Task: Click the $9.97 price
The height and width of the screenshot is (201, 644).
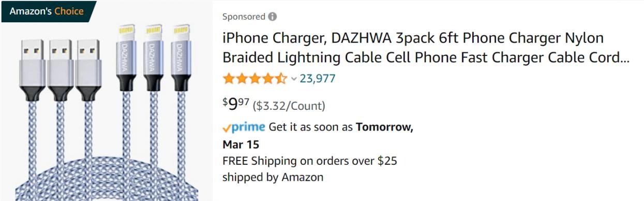Action: click(236, 104)
